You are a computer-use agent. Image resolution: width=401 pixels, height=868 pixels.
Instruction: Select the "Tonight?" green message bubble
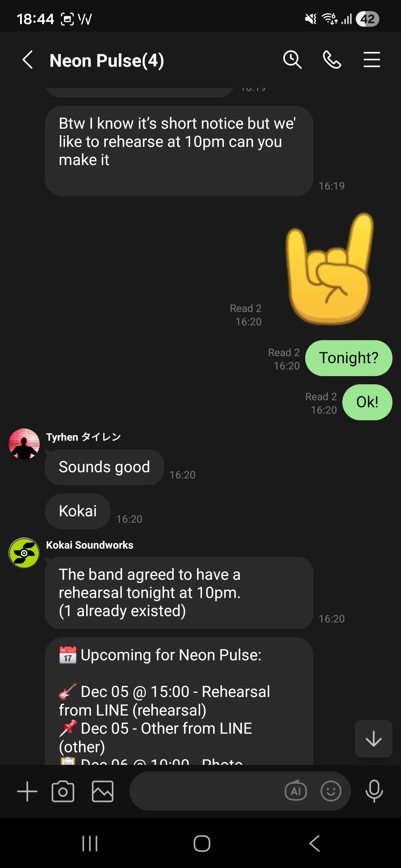[x=349, y=358]
